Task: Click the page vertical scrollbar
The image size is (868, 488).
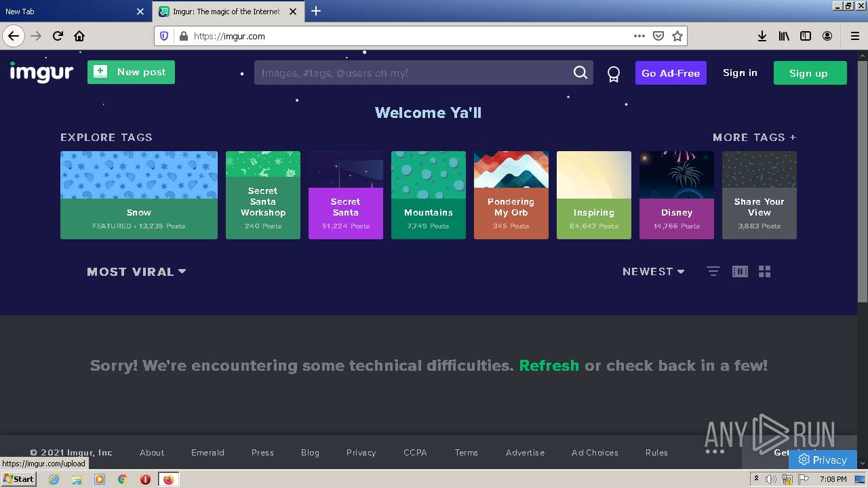Action: (863, 183)
